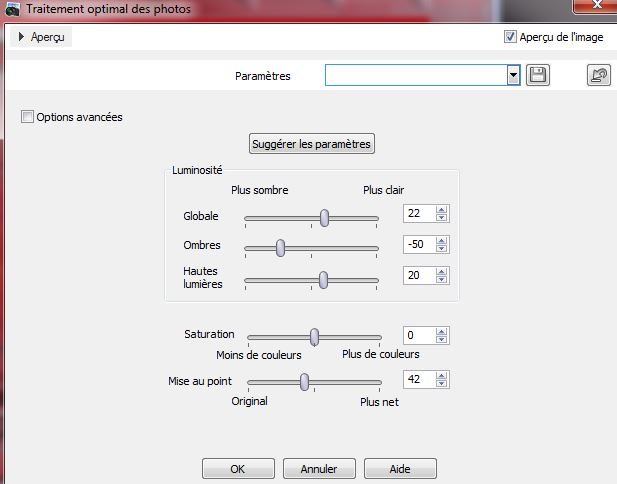
Task: Click the Globale brightness slider handle
Action: (324, 218)
